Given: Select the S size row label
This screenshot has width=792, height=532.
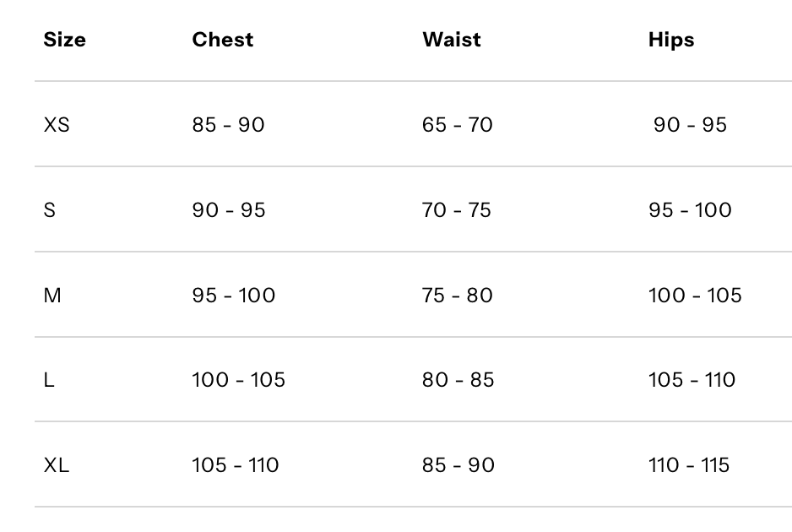Looking at the screenshot, I should [49, 210].
